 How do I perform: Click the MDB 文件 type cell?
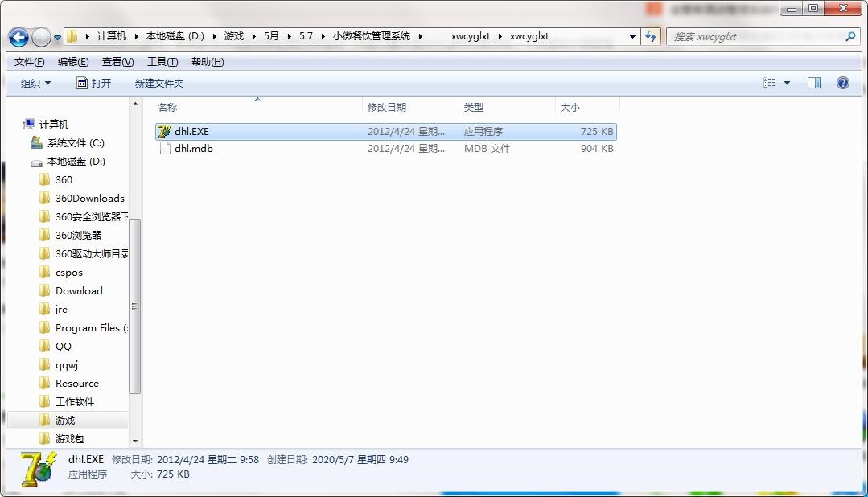(487, 148)
